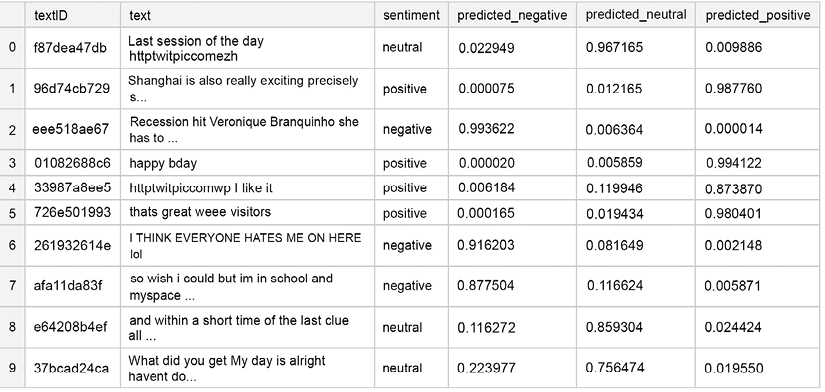Select textID cell 261932614e
The width and height of the screenshot is (825, 392).
tap(73, 245)
